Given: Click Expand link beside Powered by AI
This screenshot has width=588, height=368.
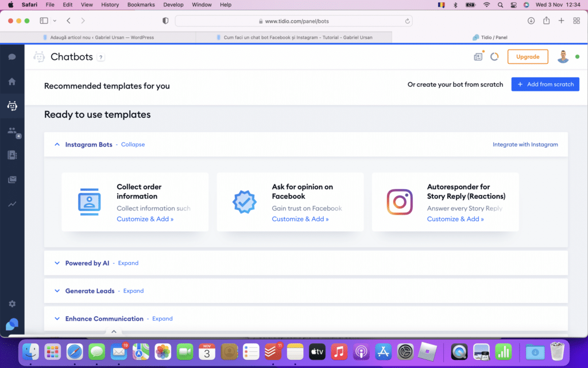Looking at the screenshot, I should pos(128,263).
